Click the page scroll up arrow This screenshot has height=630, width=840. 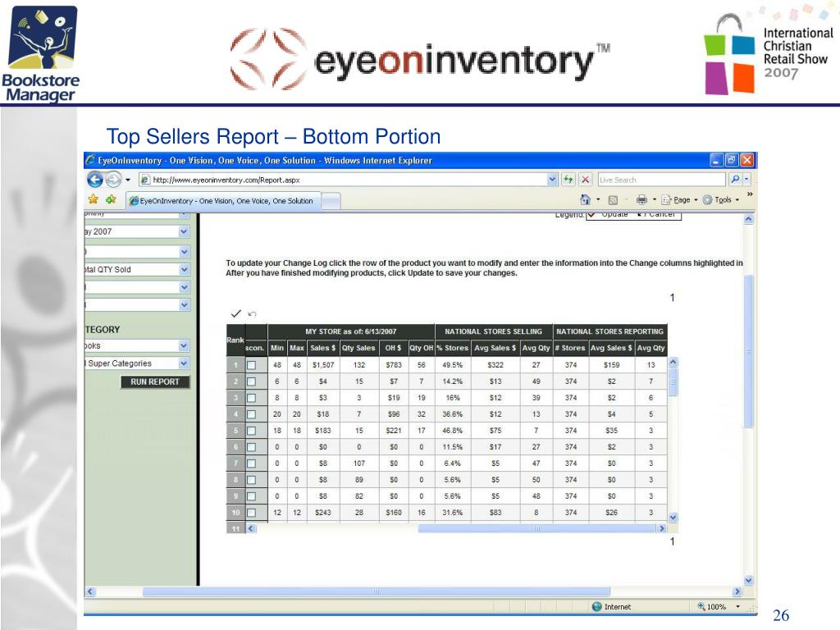(749, 218)
